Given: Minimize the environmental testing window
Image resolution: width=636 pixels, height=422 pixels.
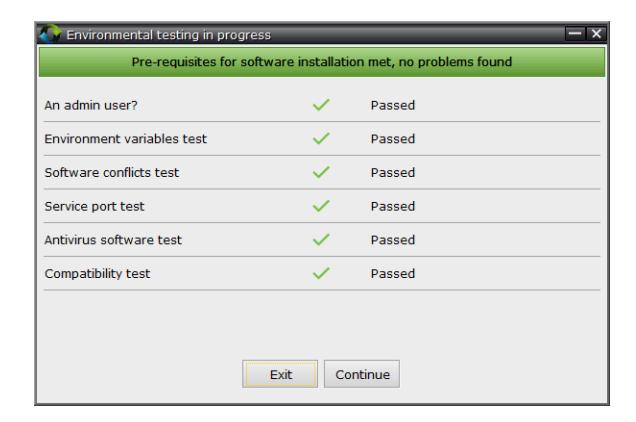Looking at the screenshot, I should (x=575, y=34).
